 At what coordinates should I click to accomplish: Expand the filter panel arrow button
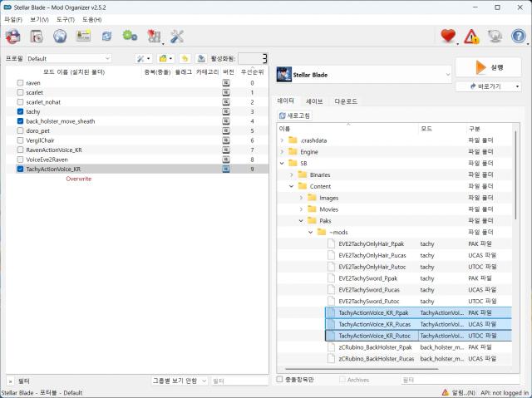pos(11,381)
